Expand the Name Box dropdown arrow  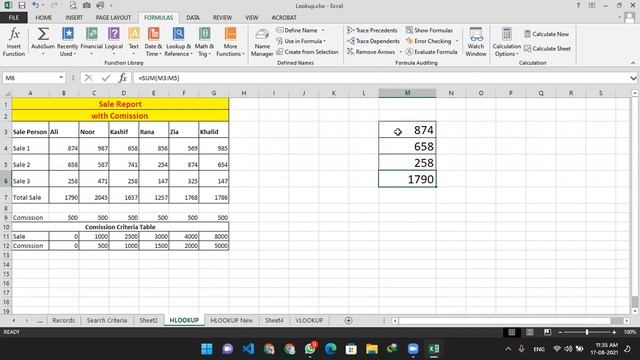[61, 78]
